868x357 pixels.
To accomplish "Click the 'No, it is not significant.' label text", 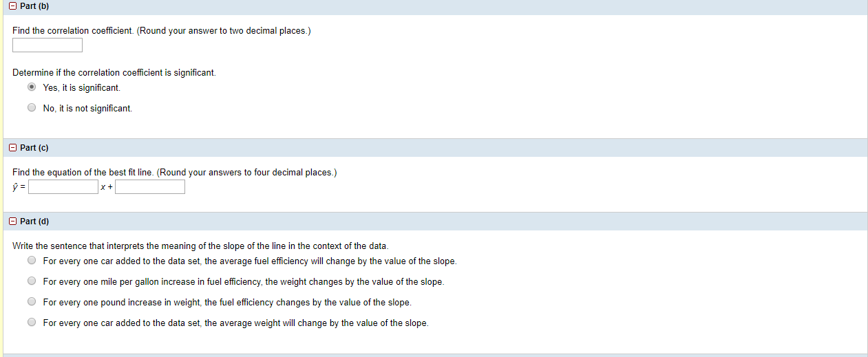I will click(87, 109).
